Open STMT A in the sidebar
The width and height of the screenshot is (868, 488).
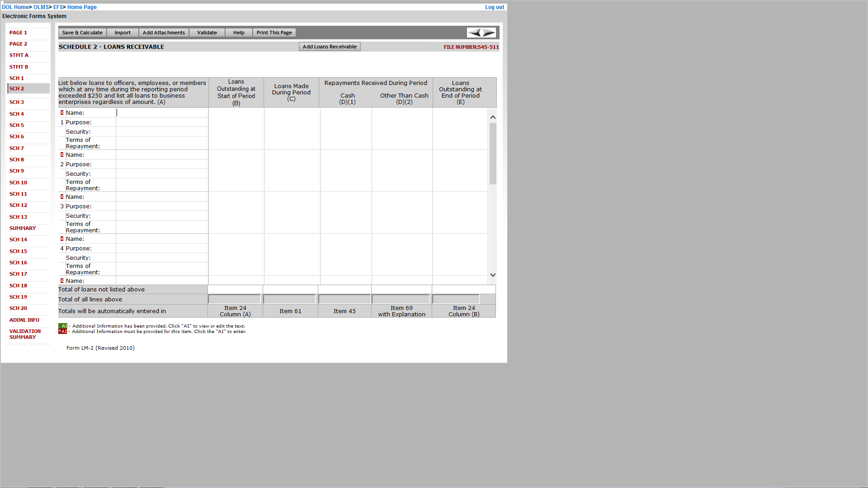pos(19,55)
